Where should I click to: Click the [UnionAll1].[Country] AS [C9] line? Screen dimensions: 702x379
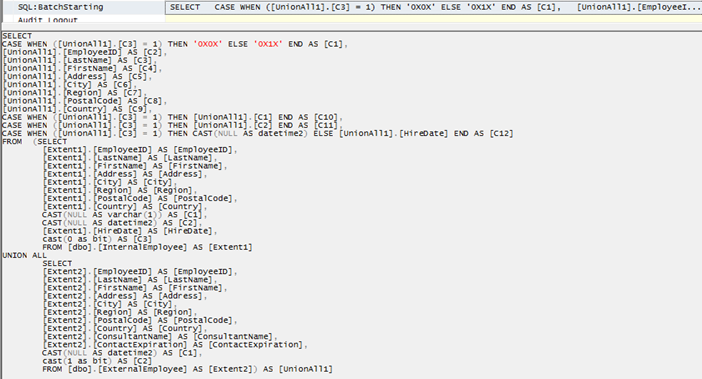coord(77,109)
